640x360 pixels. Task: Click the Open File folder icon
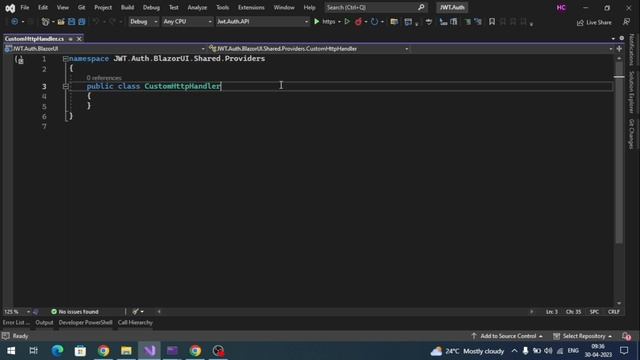pyautogui.click(x=61, y=22)
